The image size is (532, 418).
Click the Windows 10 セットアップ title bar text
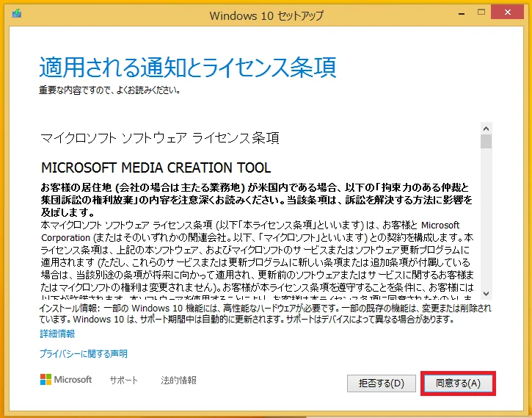point(266,15)
